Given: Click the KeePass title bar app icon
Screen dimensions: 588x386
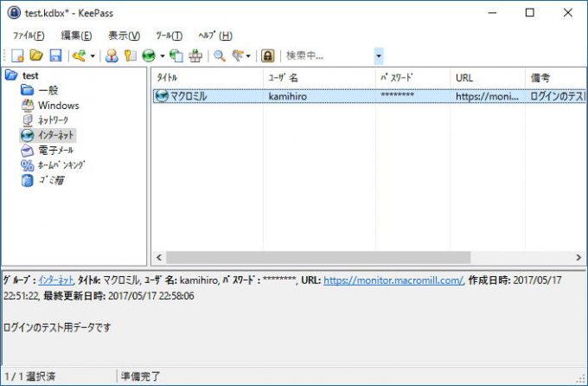Looking at the screenshot, I should (14, 13).
